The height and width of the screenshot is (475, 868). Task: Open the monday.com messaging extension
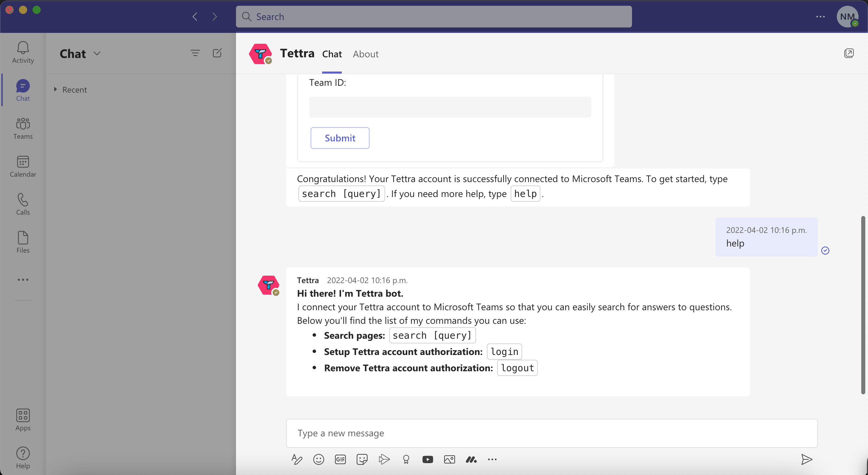(x=471, y=459)
